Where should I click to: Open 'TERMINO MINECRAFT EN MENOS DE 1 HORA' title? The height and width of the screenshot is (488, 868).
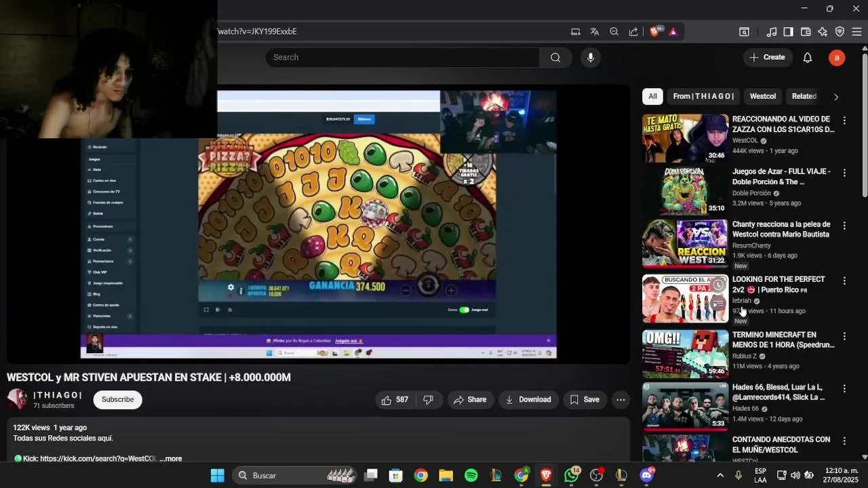(x=783, y=340)
